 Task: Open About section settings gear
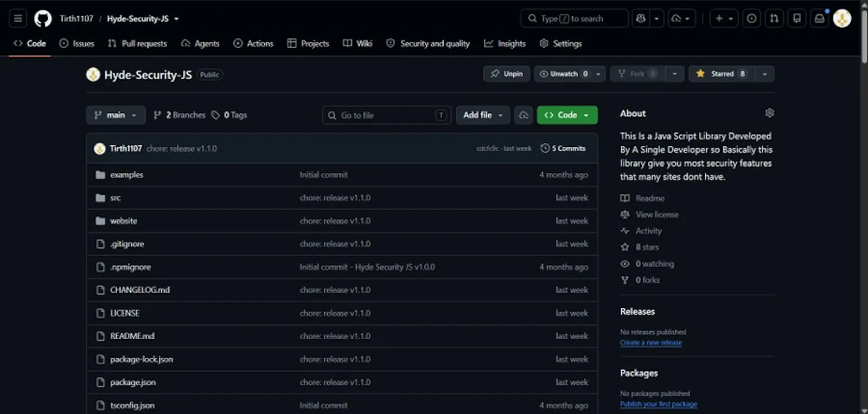pos(769,113)
